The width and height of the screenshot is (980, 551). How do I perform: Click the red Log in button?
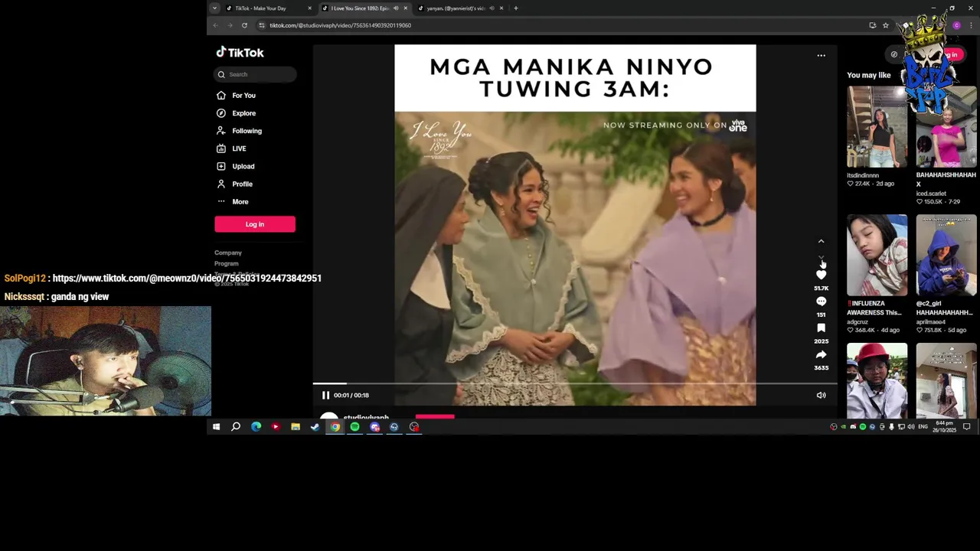255,224
